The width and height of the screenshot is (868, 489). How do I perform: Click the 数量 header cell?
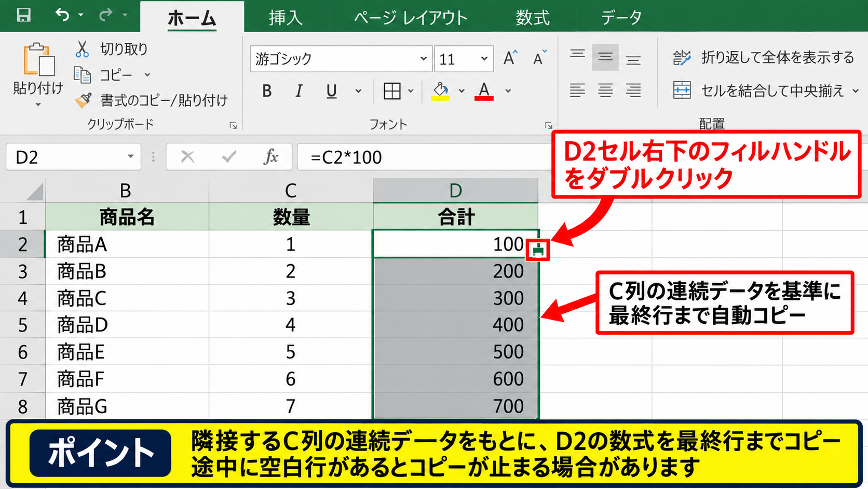click(x=291, y=217)
